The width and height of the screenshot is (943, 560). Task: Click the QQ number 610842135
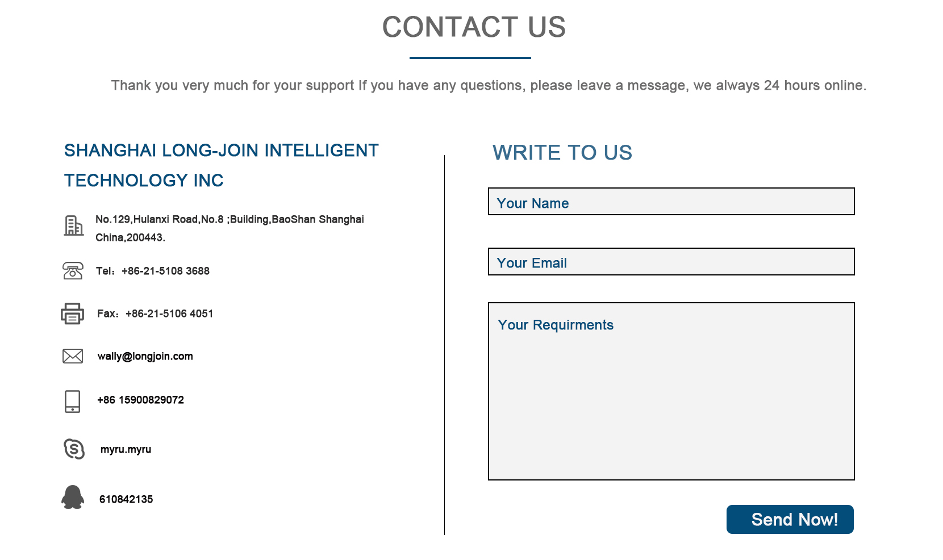click(126, 499)
